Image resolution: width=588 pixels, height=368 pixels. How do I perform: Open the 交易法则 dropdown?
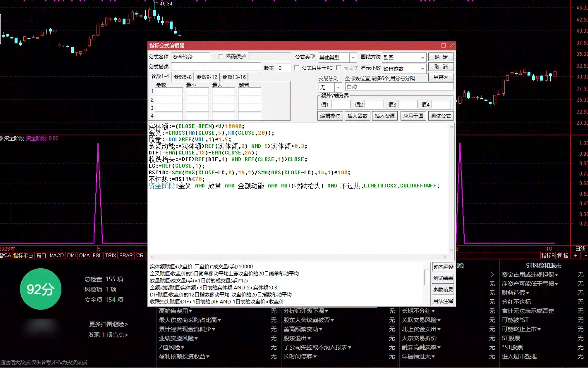(338, 87)
